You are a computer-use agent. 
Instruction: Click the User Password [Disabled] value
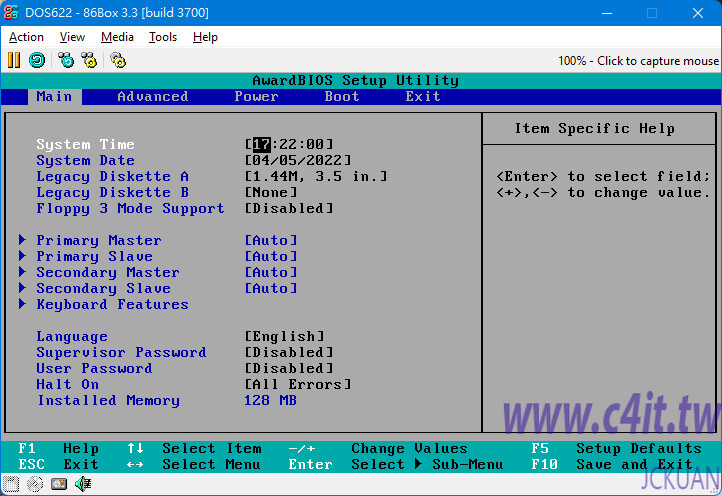[x=289, y=368]
